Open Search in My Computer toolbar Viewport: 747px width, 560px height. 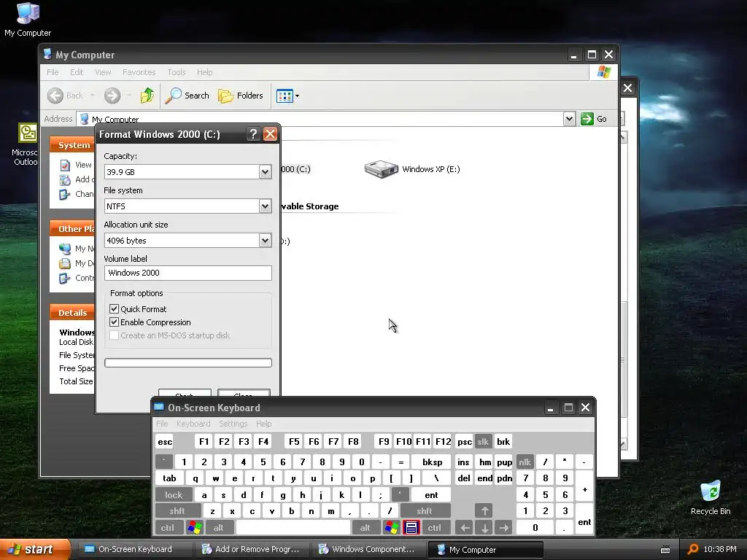[x=187, y=96]
